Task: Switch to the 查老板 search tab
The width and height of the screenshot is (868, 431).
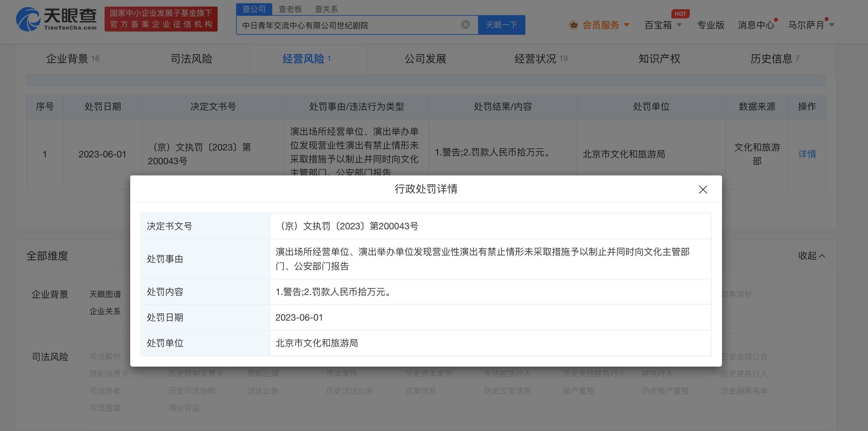Action: [290, 9]
